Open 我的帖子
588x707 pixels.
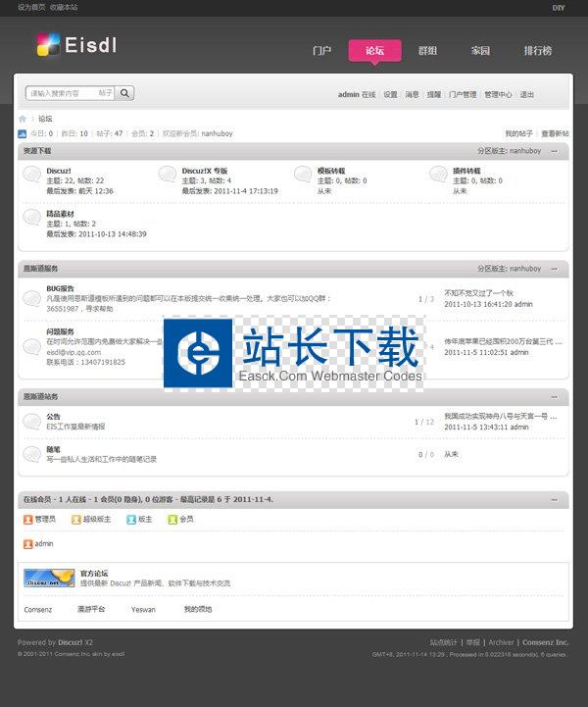(519, 133)
